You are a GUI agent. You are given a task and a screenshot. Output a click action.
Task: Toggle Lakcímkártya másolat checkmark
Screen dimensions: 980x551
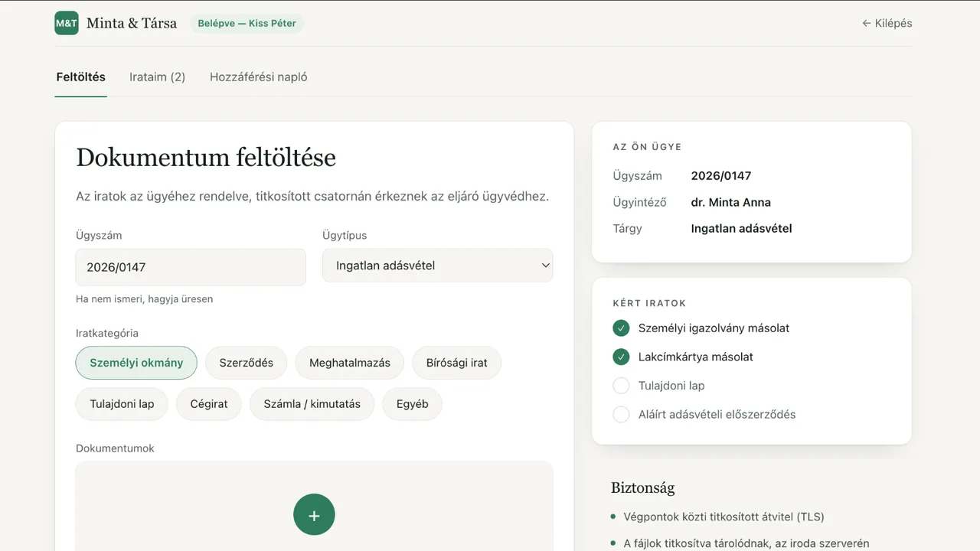[x=621, y=357]
